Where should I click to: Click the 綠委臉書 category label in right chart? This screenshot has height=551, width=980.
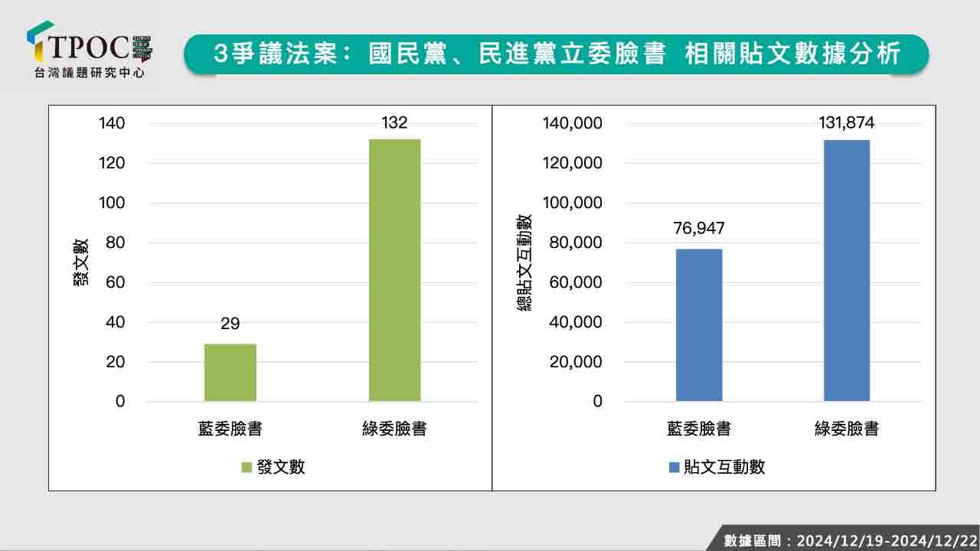[847, 429]
